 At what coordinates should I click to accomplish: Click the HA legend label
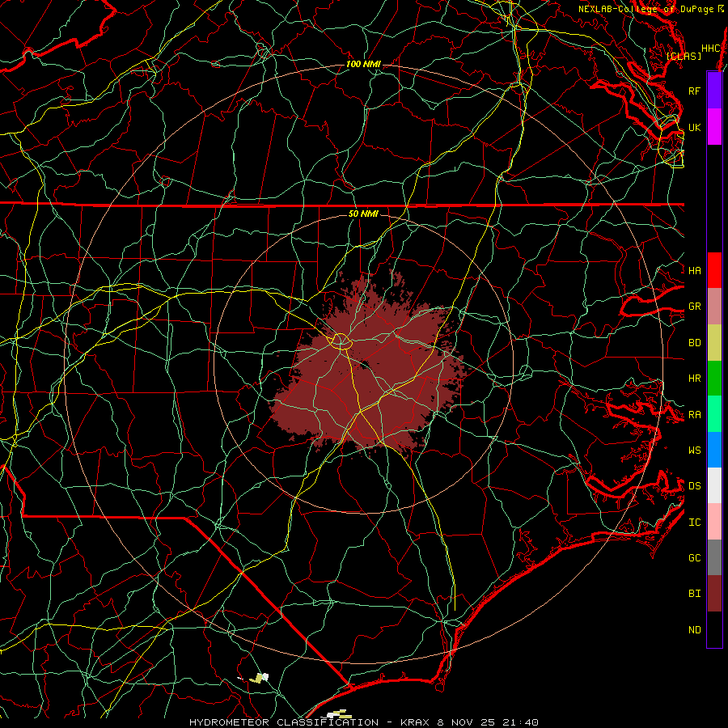pyautogui.click(x=695, y=271)
